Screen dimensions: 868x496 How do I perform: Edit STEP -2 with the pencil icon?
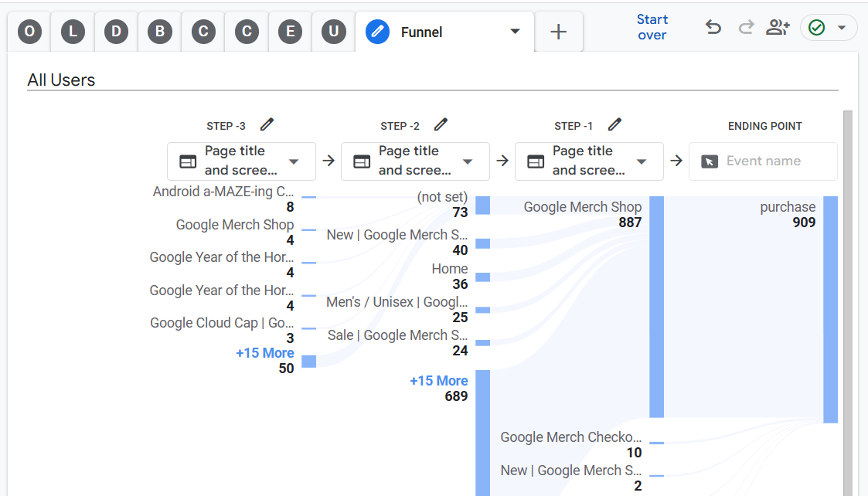441,124
